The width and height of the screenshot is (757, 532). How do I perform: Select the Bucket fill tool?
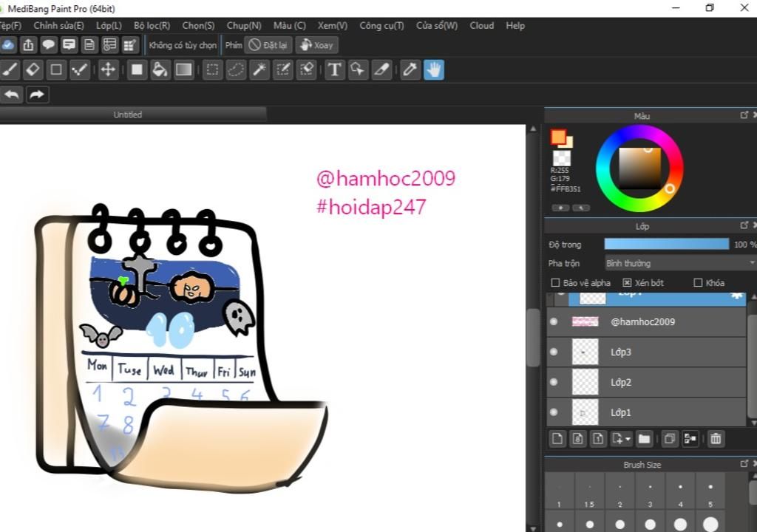(x=160, y=70)
